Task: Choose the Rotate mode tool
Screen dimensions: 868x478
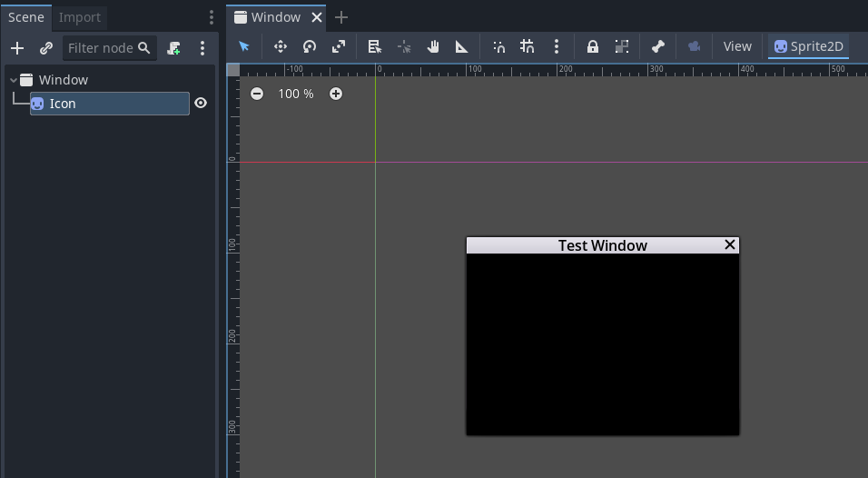Action: [x=310, y=46]
